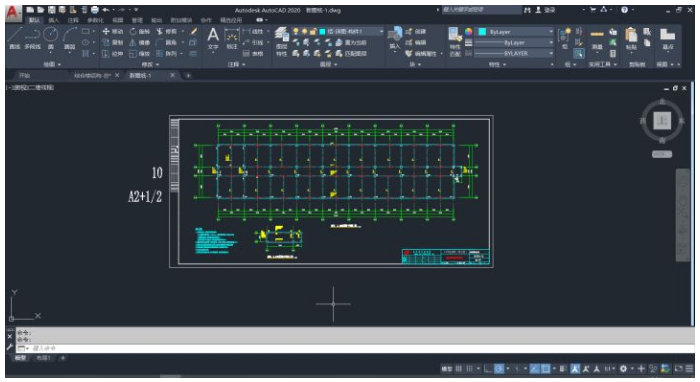Viewport: 700px width, 382px height.
Task: Click the Move tool in Modify panel
Action: pyautogui.click(x=112, y=32)
